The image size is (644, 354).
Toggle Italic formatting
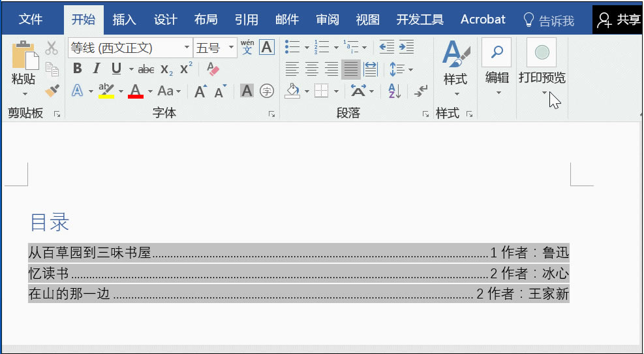[97, 69]
